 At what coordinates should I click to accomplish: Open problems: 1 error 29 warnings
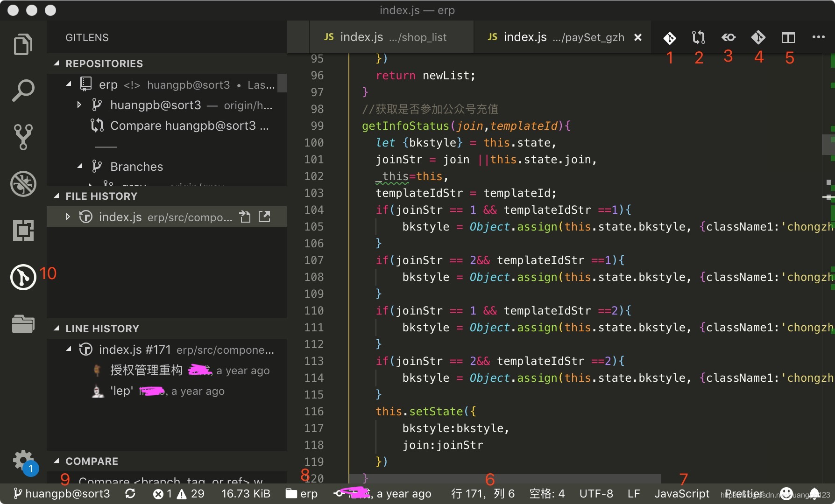(x=178, y=494)
